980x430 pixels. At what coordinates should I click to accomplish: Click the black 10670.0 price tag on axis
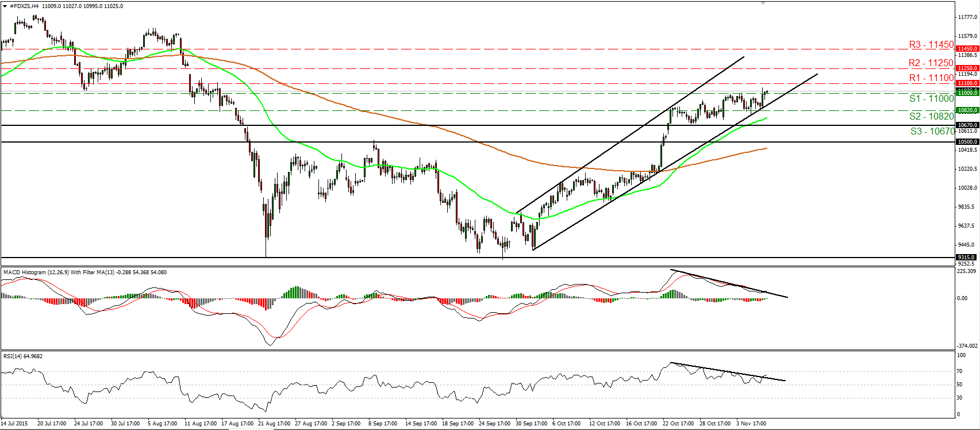click(x=967, y=125)
